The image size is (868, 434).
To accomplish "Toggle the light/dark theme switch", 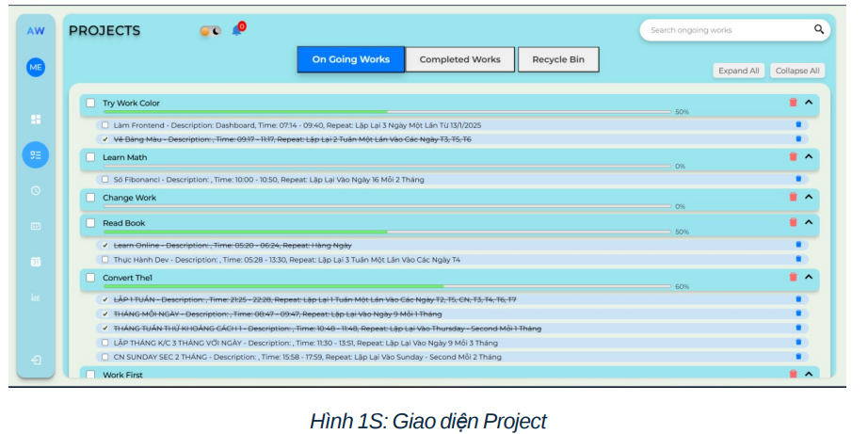I will [x=210, y=31].
